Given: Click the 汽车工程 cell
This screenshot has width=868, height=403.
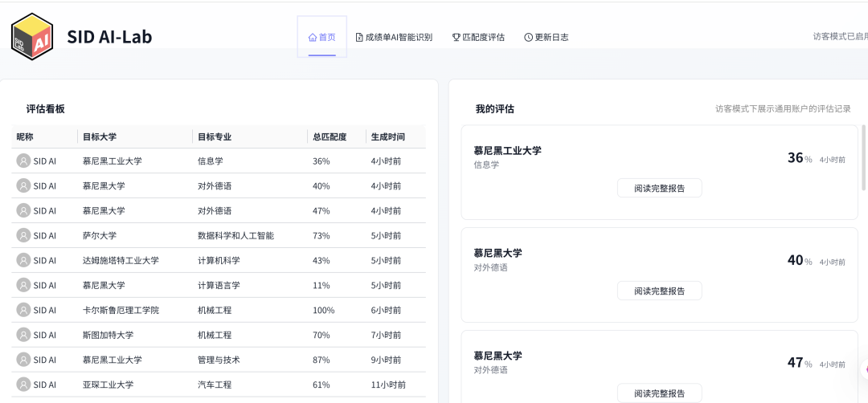Looking at the screenshot, I should tap(215, 385).
